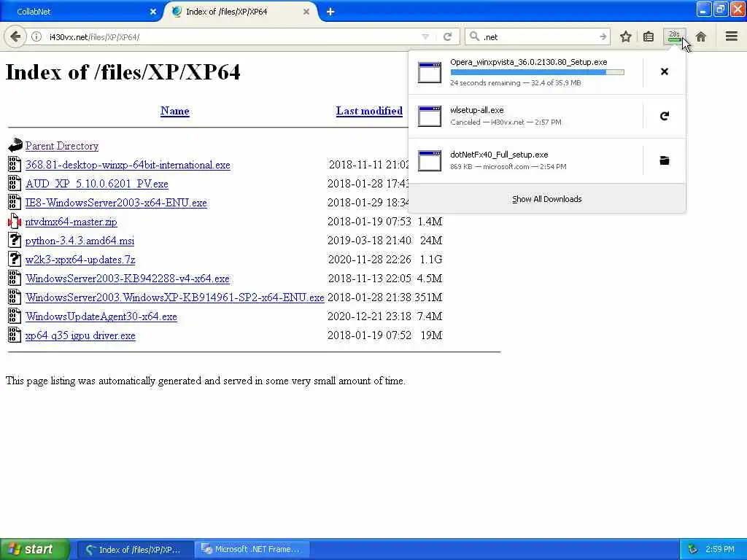The image size is (747, 560).
Task: Click the compressed archive icon beside ntvdmx64-master.zip
Action: 15,222
